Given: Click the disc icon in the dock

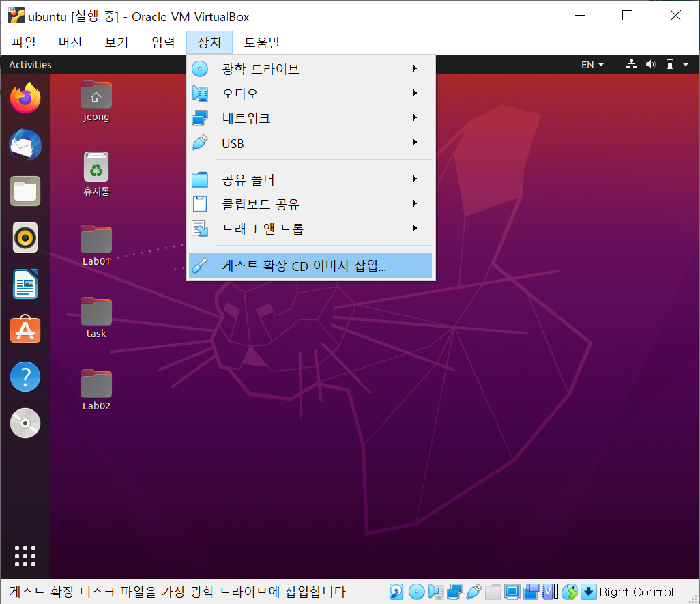Looking at the screenshot, I should tap(25, 423).
